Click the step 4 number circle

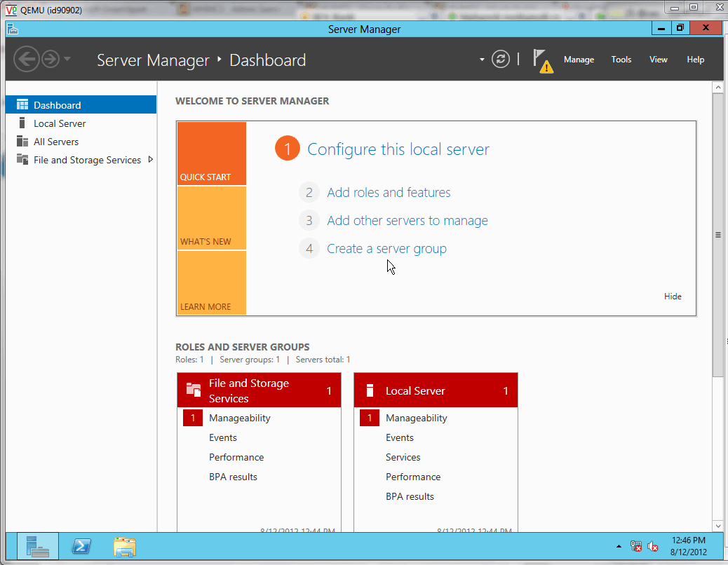(309, 249)
